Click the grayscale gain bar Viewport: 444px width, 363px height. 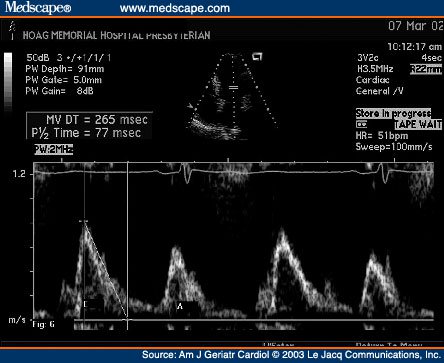coord(8,82)
